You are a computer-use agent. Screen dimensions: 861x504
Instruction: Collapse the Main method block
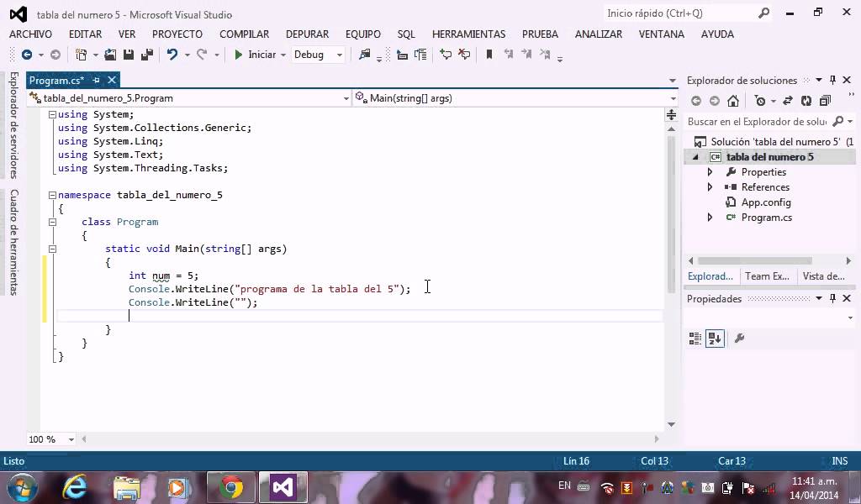(x=52, y=249)
